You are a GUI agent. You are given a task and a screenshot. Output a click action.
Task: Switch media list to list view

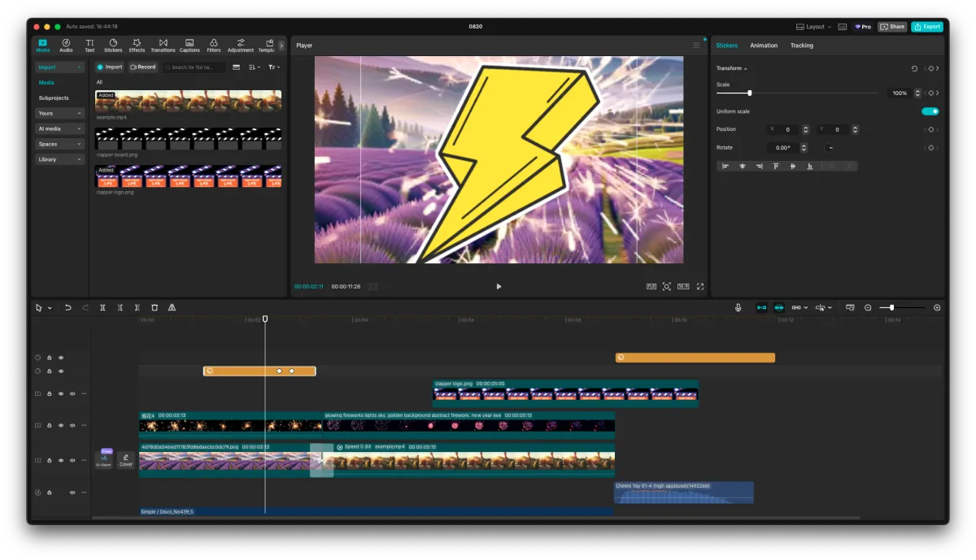pos(237,67)
